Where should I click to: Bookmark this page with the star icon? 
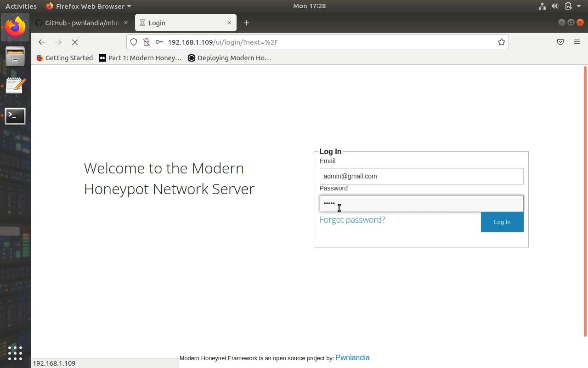[501, 42]
